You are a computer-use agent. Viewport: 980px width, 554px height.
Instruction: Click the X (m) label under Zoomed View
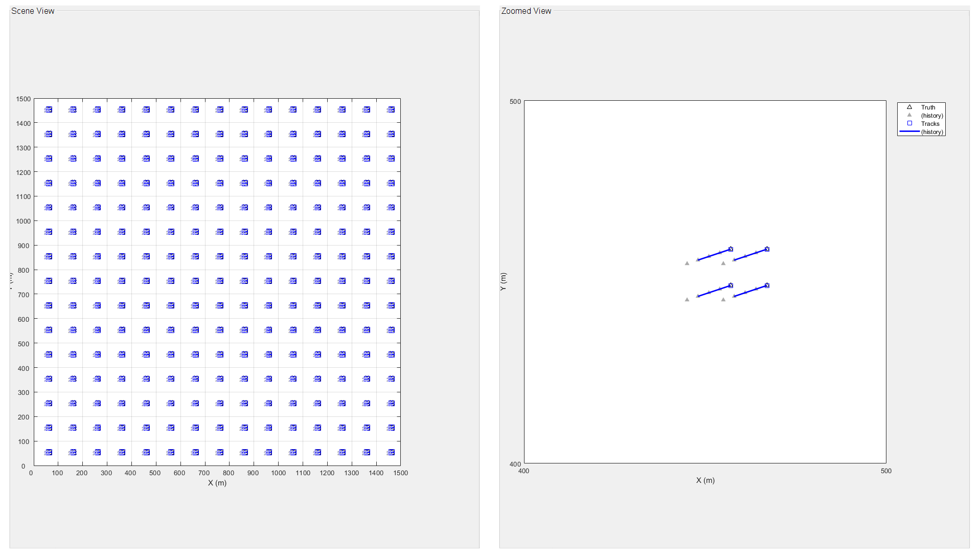tap(705, 480)
